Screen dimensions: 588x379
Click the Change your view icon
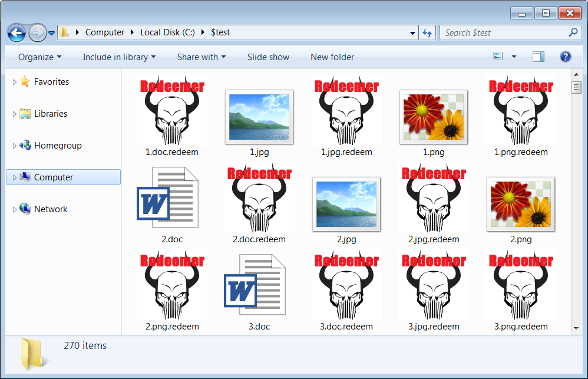pos(498,57)
